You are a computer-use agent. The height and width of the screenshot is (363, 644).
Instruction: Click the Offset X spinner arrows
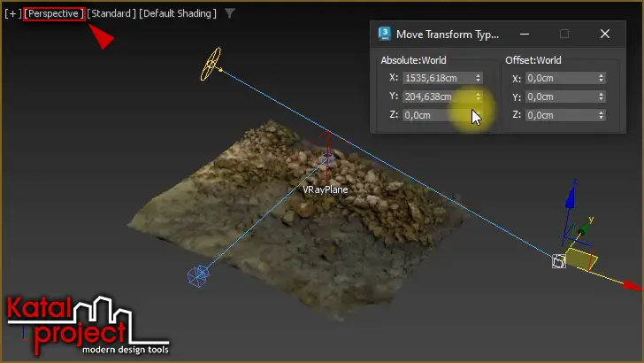(601, 78)
